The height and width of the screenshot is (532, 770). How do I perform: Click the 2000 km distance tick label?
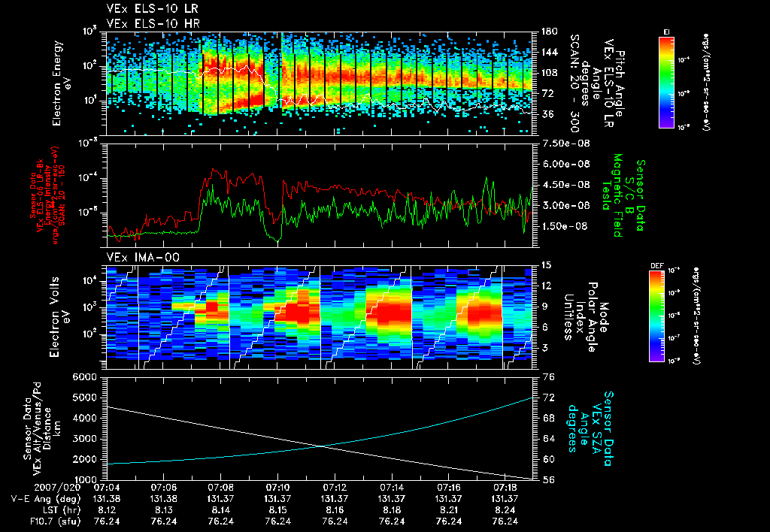coord(84,459)
